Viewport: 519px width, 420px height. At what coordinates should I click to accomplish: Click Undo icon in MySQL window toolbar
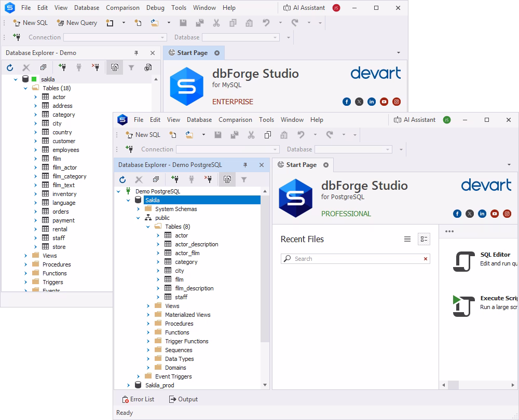(266, 23)
